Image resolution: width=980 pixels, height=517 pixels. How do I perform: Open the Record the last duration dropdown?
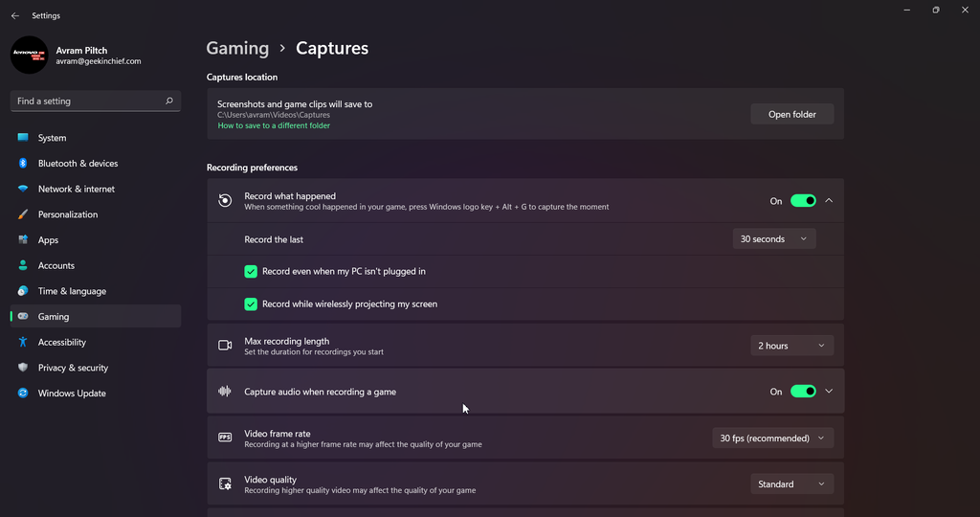[x=773, y=239]
